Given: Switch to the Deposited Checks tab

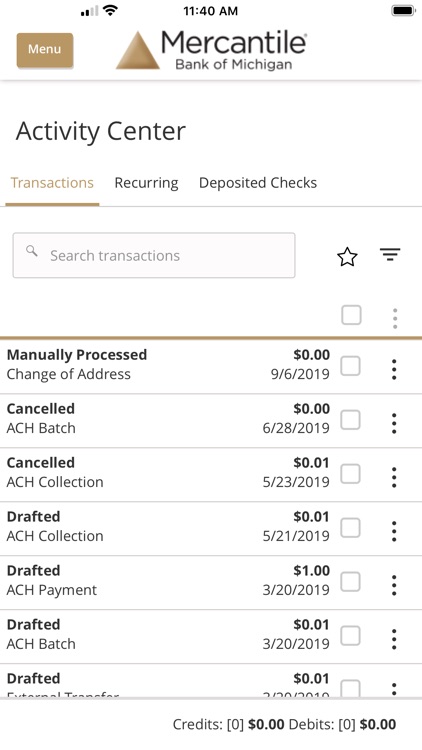Looking at the screenshot, I should (x=258, y=183).
